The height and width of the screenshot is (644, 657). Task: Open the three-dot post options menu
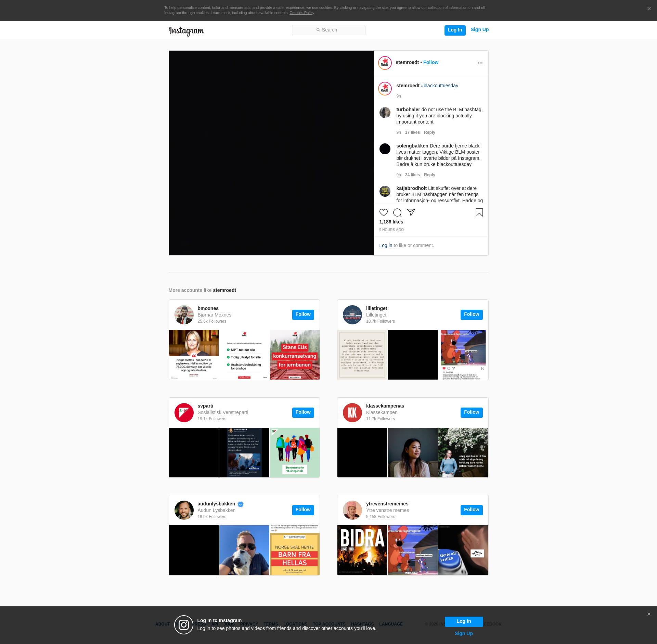click(x=480, y=63)
